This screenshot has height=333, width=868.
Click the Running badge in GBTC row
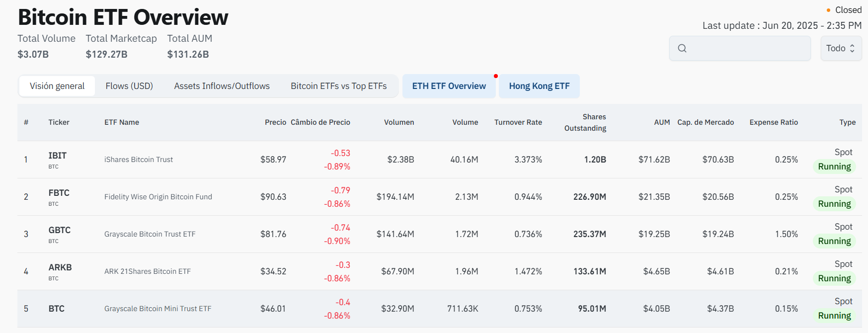click(834, 241)
